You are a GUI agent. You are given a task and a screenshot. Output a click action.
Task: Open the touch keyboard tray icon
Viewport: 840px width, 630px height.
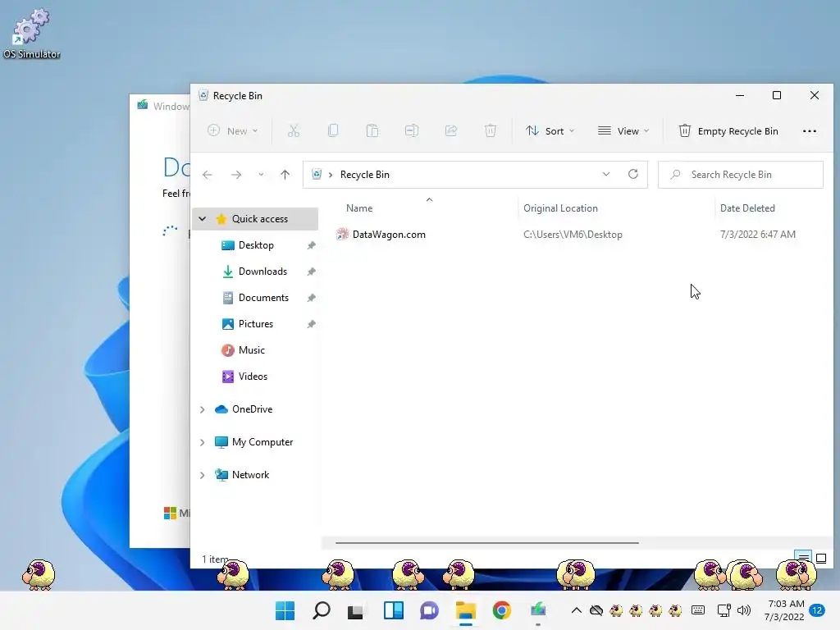[x=698, y=610]
